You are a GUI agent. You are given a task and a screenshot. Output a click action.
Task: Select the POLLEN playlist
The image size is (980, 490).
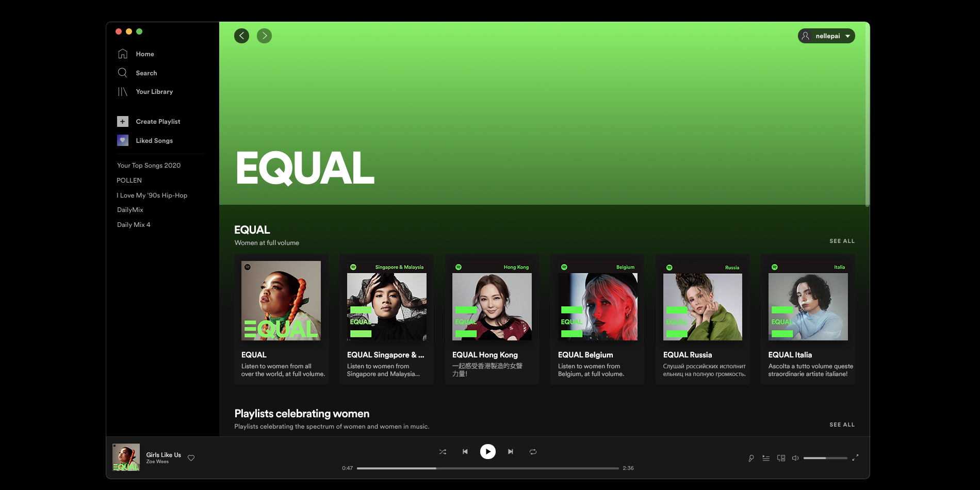pos(129,180)
